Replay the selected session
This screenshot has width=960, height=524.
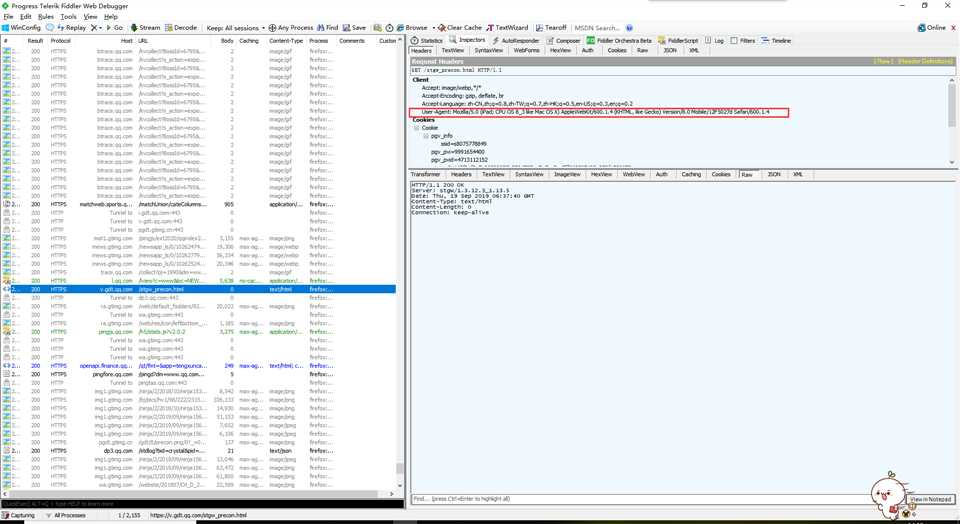click(72, 28)
